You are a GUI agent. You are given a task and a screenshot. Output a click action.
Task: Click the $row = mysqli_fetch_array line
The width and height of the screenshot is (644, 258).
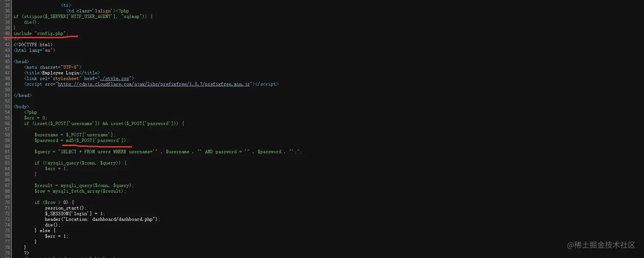coord(80,191)
